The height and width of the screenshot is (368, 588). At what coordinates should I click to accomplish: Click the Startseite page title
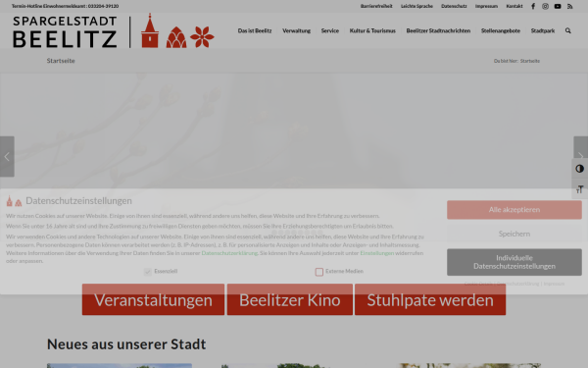pos(61,61)
